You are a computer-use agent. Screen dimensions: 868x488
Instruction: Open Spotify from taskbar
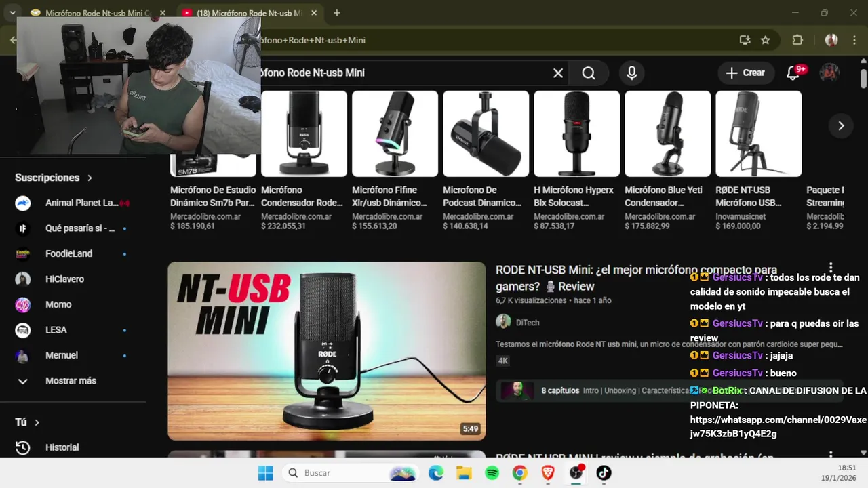(x=492, y=473)
